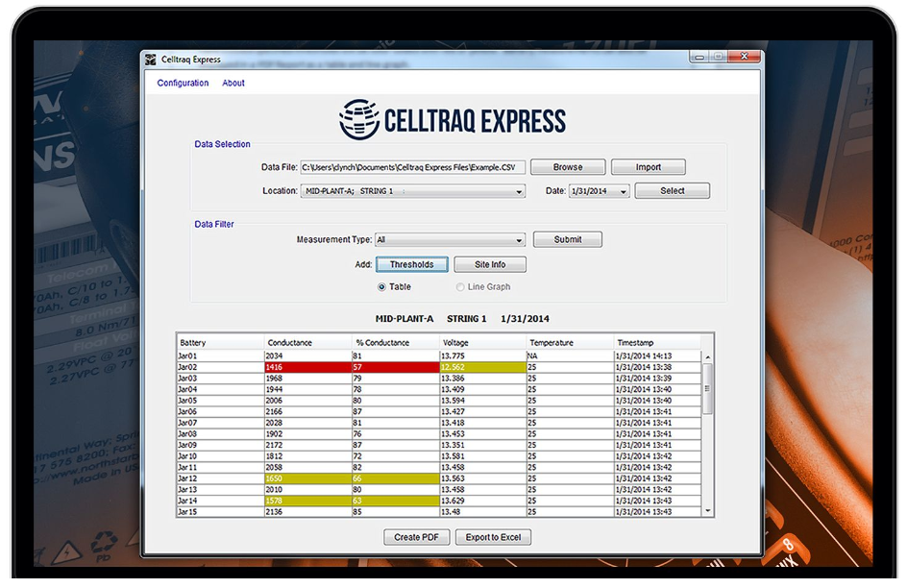Click the Export to Excel button

tap(494, 537)
